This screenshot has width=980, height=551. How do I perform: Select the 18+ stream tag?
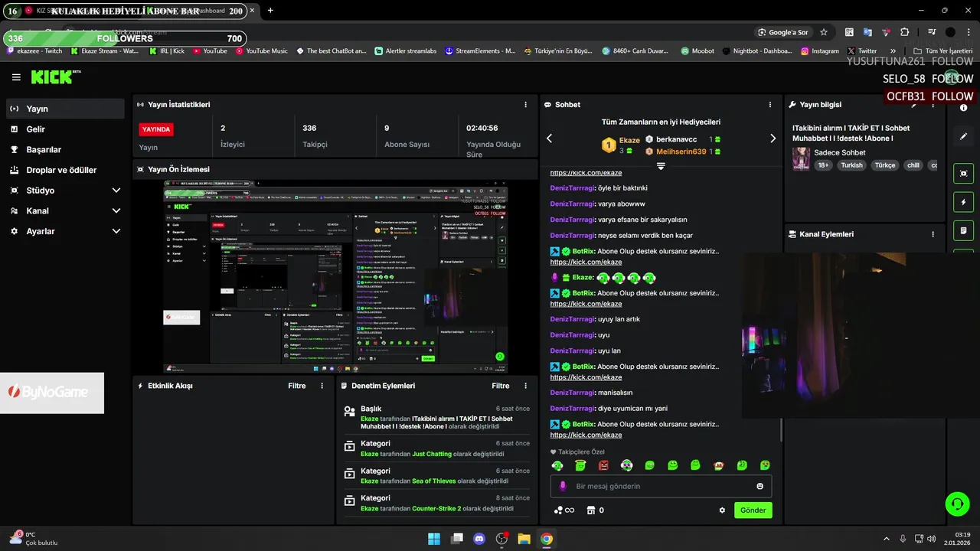point(823,165)
